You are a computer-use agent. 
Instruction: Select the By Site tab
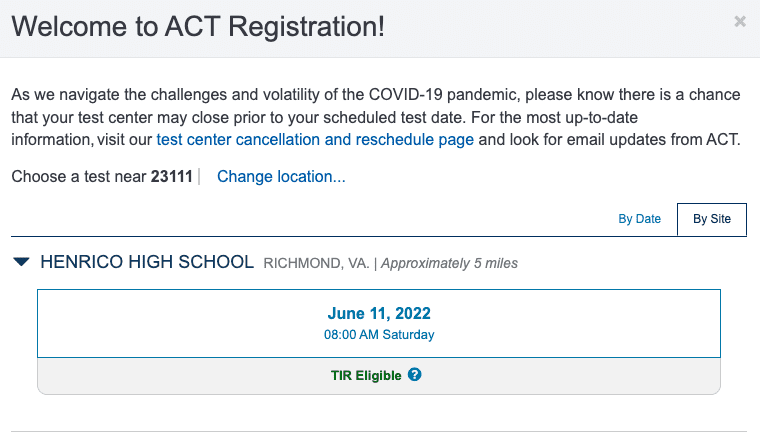[711, 219]
